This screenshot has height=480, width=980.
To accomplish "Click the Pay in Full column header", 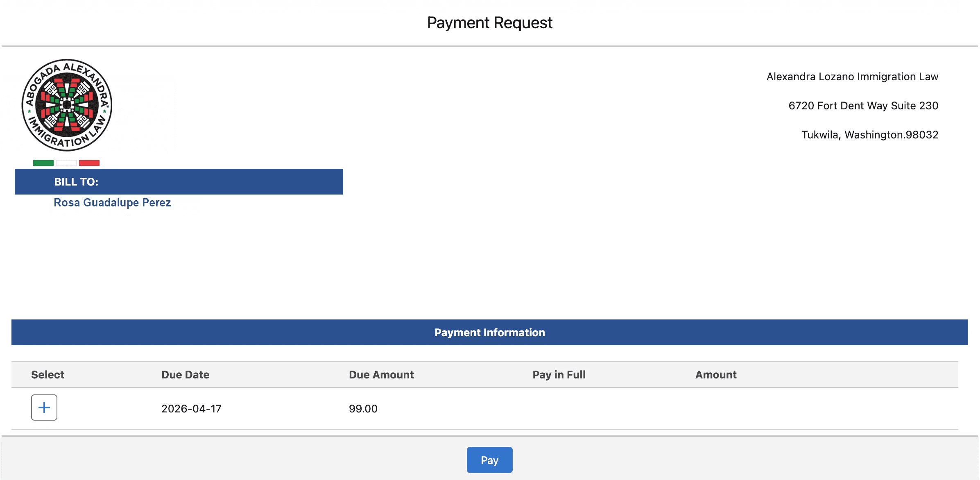I will pyautogui.click(x=559, y=375).
